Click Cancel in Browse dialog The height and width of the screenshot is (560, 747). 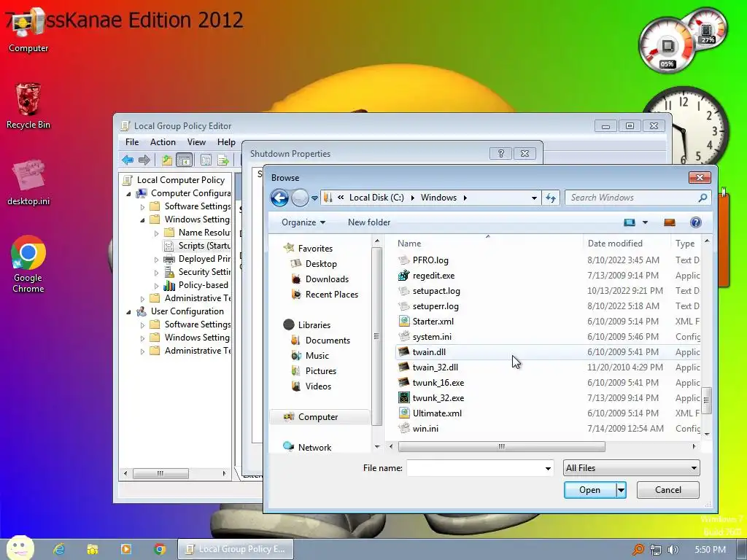(668, 490)
